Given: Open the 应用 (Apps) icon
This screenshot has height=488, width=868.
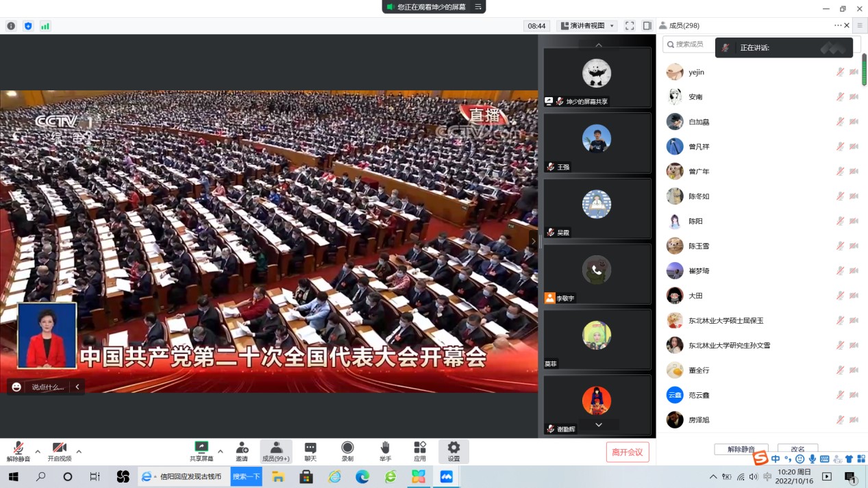Looking at the screenshot, I should pyautogui.click(x=420, y=451).
